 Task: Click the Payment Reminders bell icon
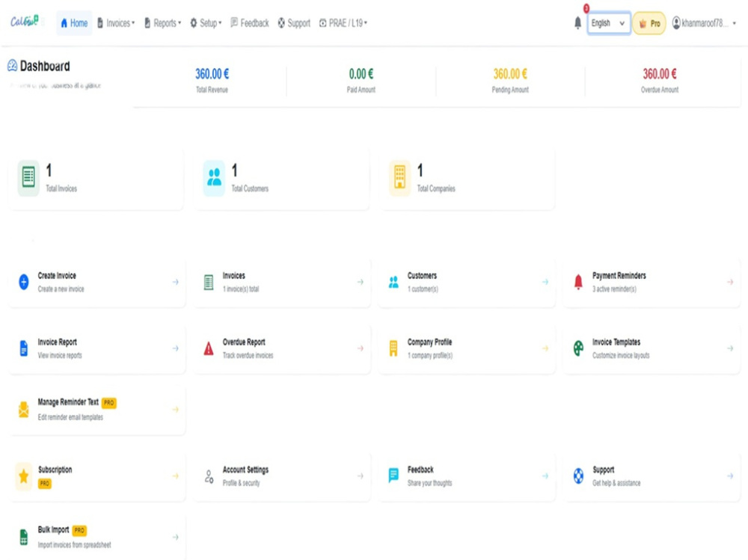(578, 283)
